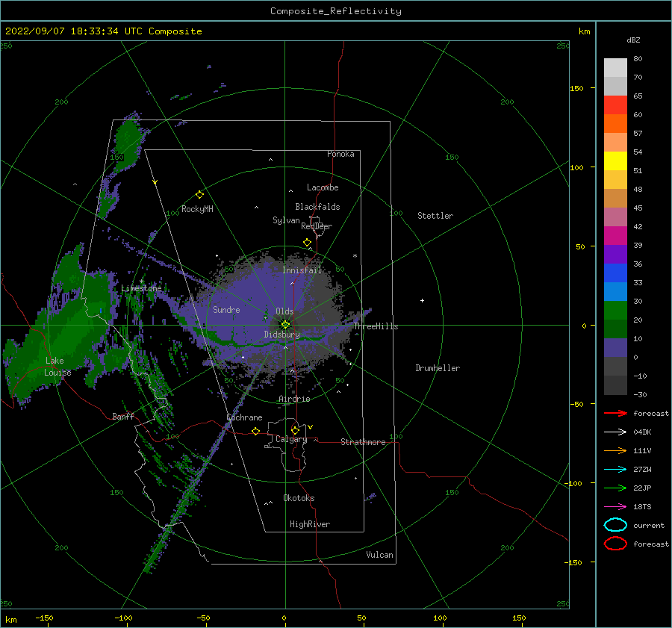
Task: Click the Okotoks city label
Action: tap(299, 498)
